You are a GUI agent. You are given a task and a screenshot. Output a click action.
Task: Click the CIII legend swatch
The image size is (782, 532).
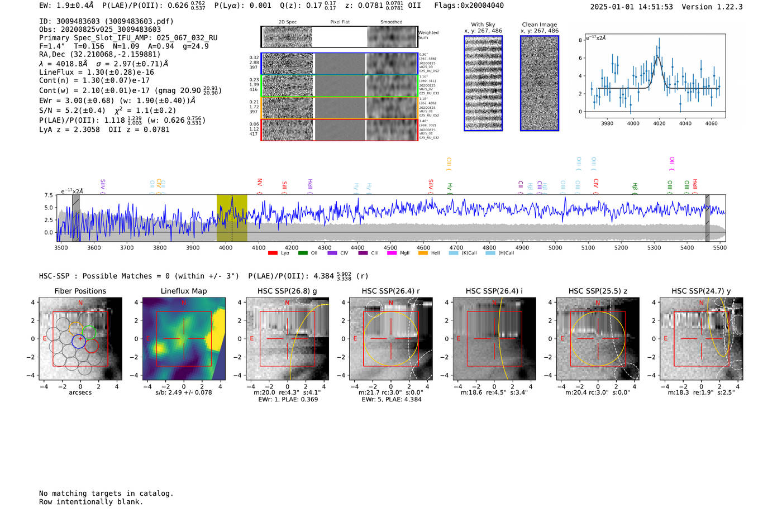coord(363,253)
